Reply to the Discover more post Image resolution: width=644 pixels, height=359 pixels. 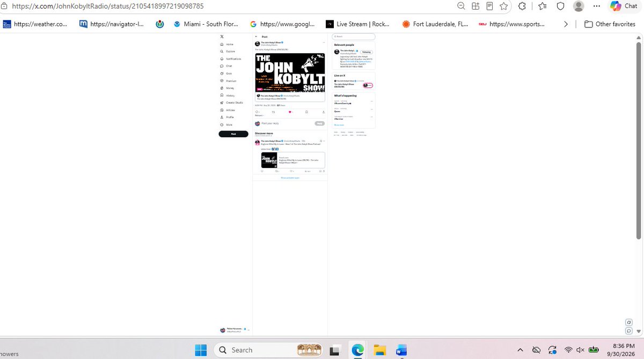(262, 171)
